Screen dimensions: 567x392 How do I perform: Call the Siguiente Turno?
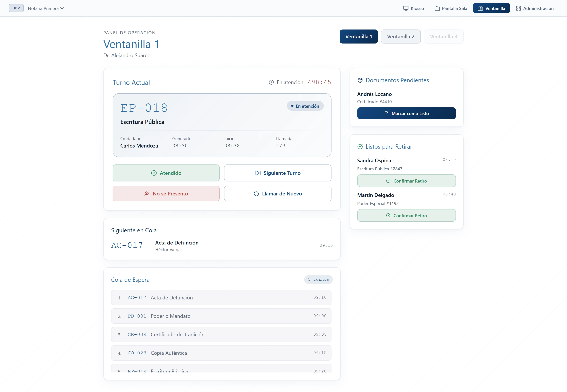[x=278, y=173]
